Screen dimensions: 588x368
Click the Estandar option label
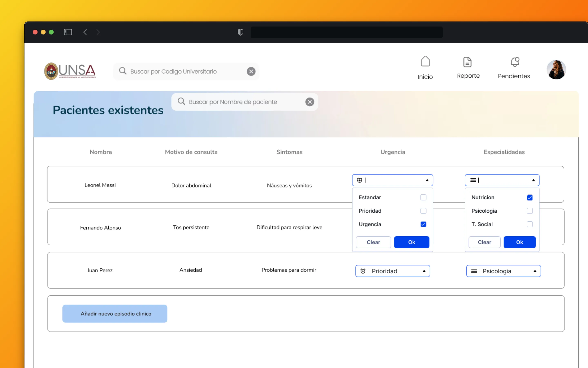tap(370, 197)
